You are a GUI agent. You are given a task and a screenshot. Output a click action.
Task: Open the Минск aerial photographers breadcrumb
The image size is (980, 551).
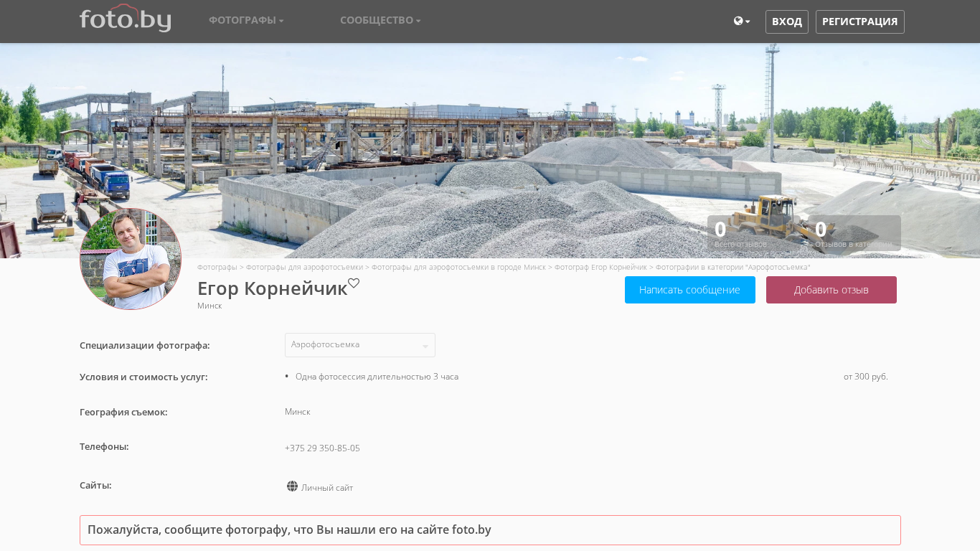[458, 267]
